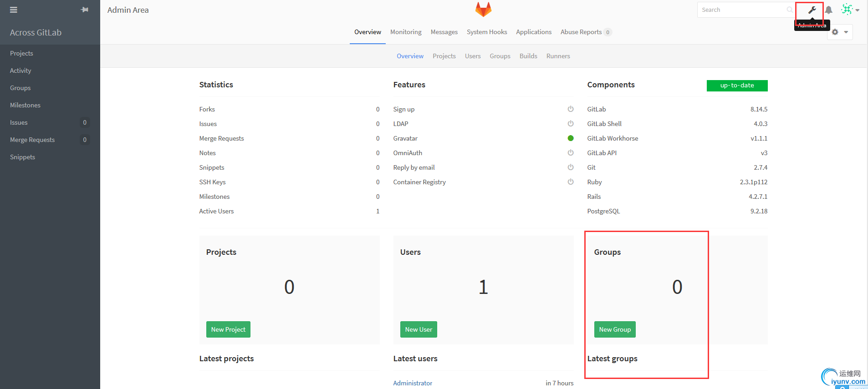Screen dimensions: 868x389
Task: Click the Rails version value 4.2.7.1
Action: pyautogui.click(x=758, y=197)
